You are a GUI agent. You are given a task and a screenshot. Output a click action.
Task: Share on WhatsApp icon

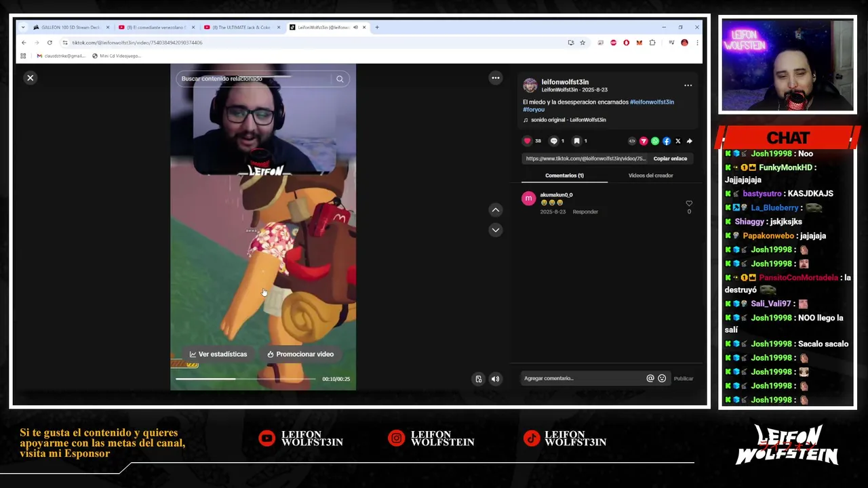655,141
